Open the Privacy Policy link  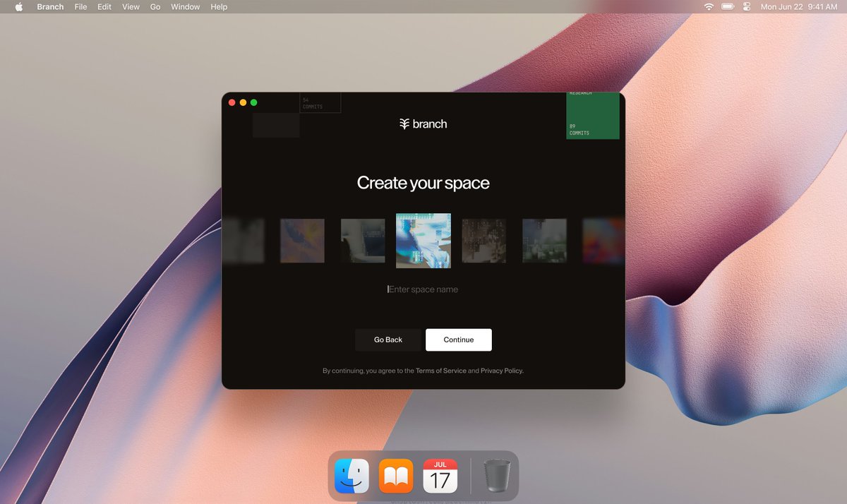502,371
